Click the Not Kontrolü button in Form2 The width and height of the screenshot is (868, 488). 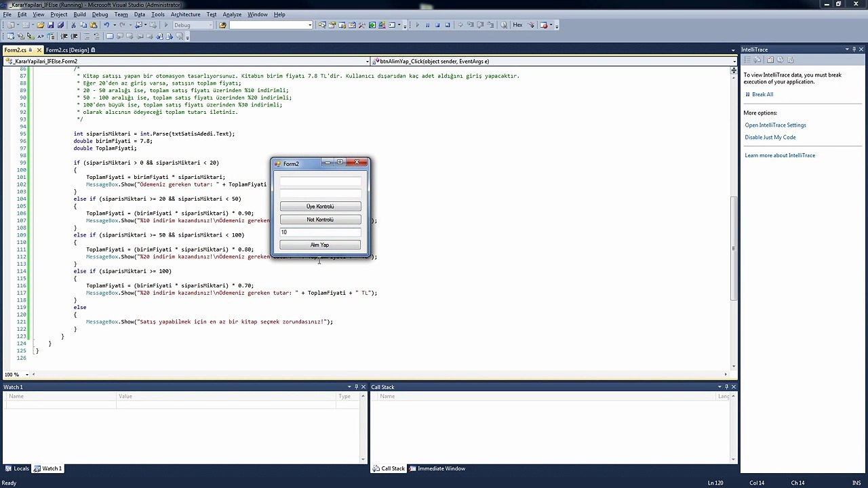(x=320, y=220)
